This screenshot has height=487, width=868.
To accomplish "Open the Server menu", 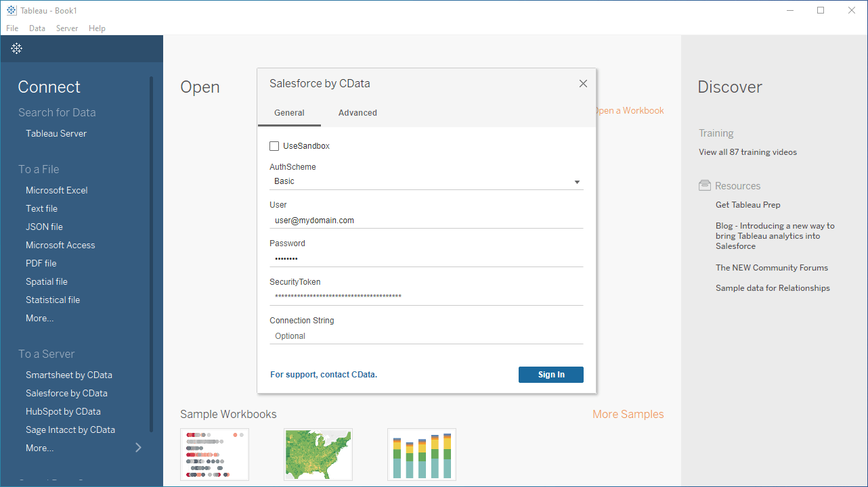I will (x=67, y=28).
